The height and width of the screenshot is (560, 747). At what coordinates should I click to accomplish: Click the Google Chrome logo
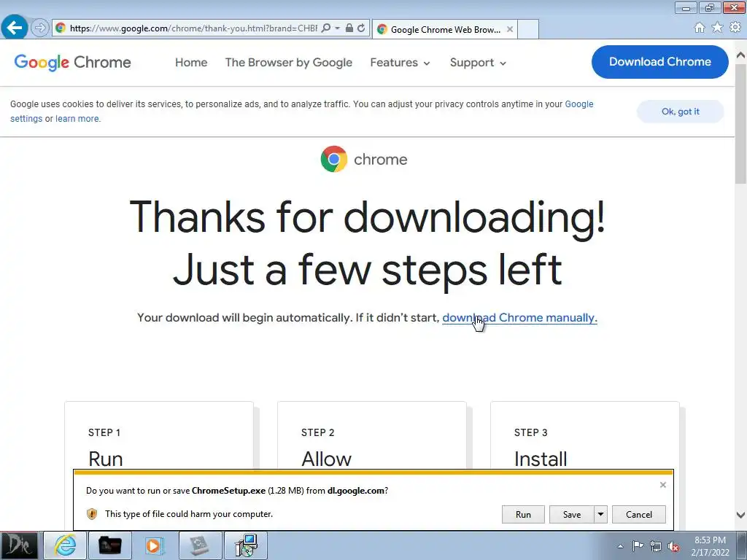point(72,63)
